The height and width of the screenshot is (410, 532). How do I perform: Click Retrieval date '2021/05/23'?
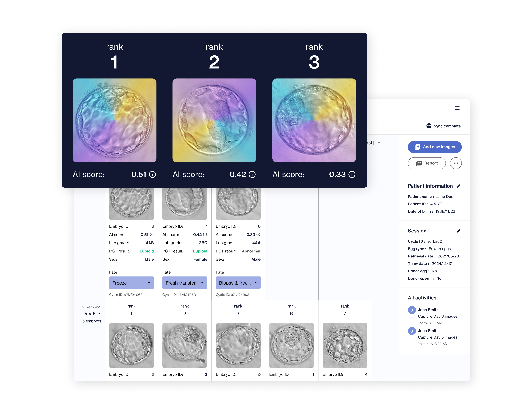[448, 256]
